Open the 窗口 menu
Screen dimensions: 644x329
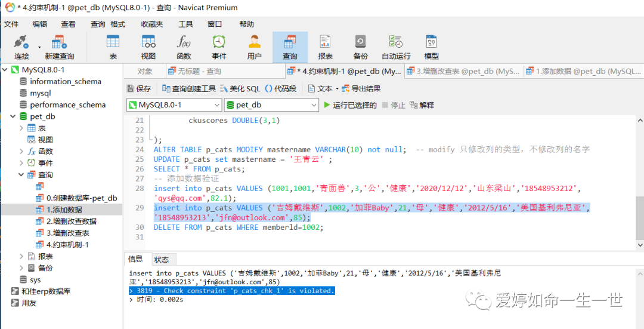pyautogui.click(x=215, y=24)
